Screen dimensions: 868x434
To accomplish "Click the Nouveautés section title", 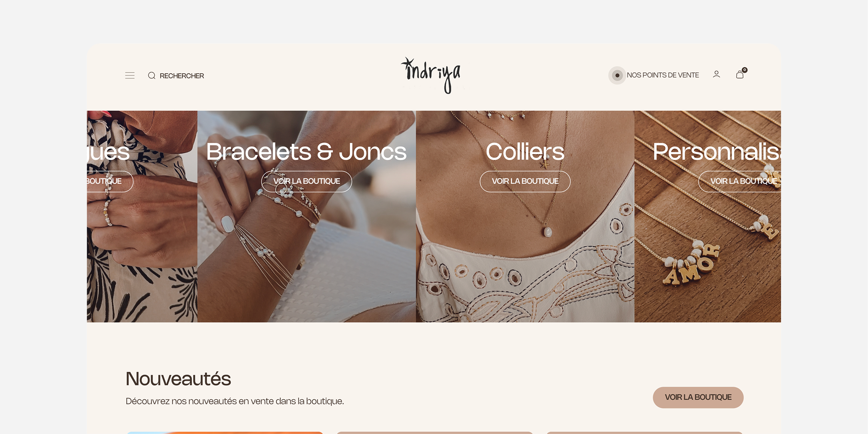I will coord(178,379).
